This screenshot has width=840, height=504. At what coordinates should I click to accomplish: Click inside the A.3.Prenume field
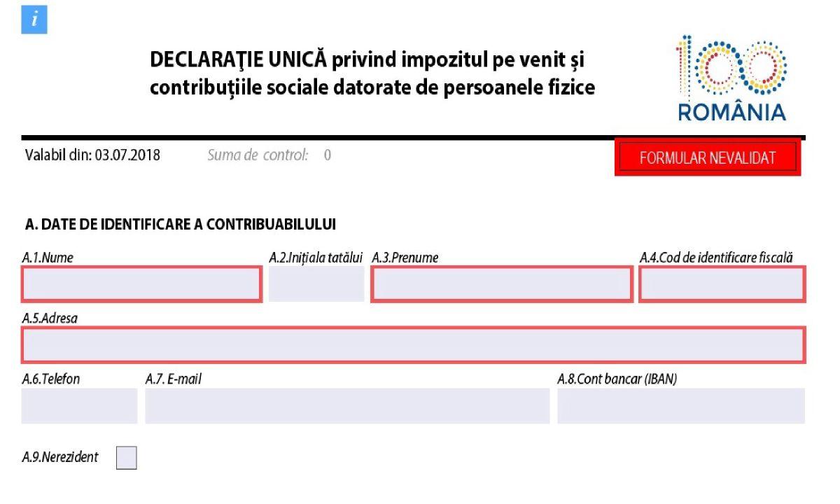click(x=500, y=283)
